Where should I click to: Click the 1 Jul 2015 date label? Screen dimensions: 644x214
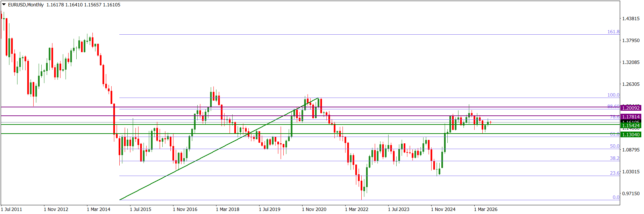point(140,209)
